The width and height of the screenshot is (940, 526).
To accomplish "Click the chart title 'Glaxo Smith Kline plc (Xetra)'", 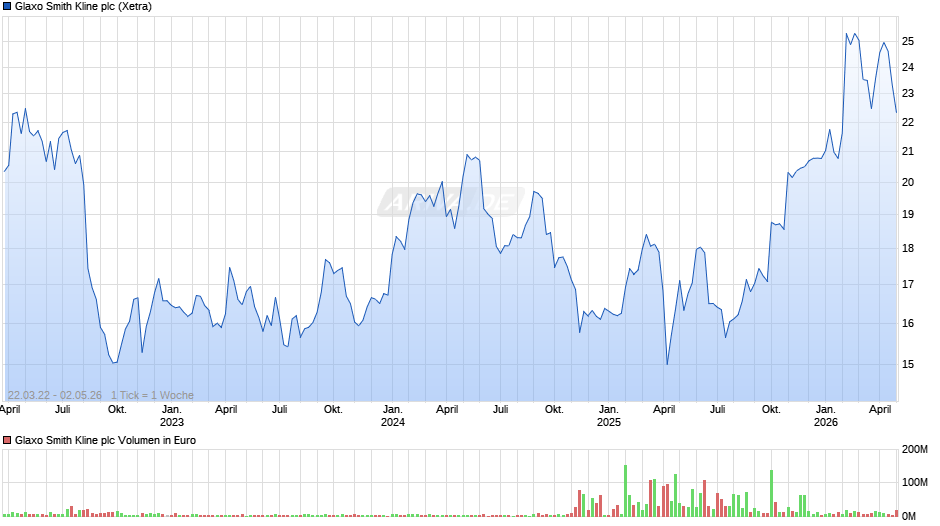I will [x=83, y=7].
